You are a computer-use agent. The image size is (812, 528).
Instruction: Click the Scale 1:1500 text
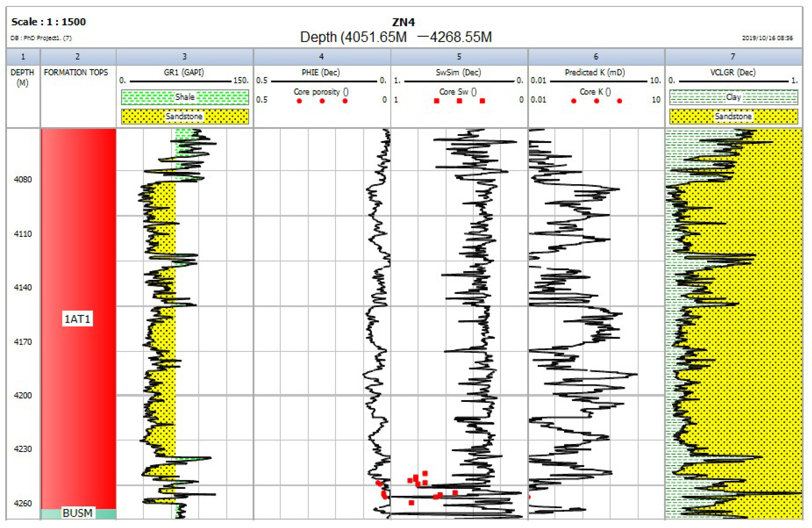(49, 22)
